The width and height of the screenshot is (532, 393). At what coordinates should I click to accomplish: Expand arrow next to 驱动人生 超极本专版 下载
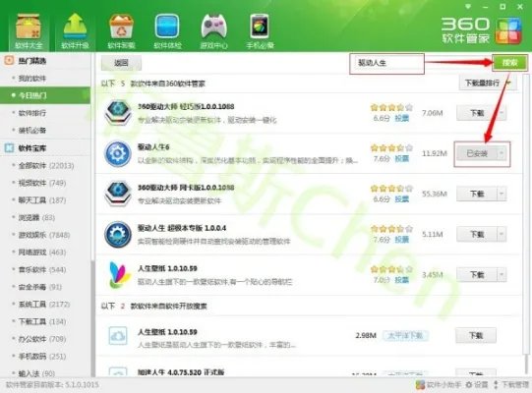tap(502, 234)
